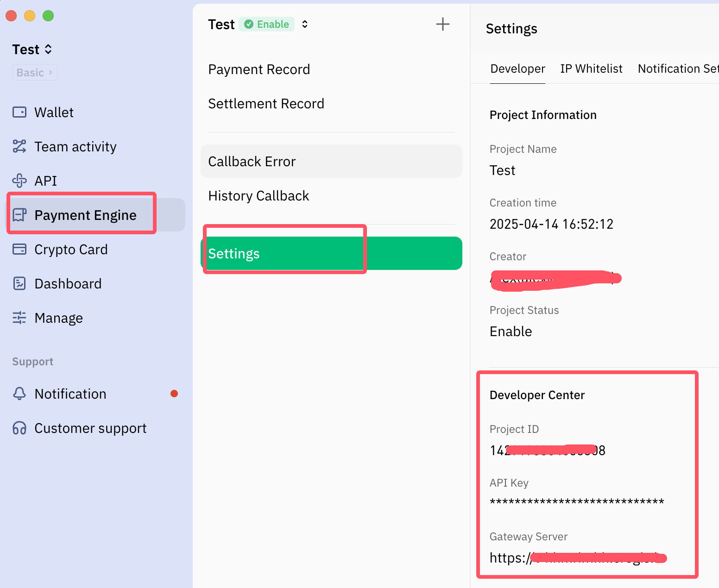Click the Manage sliders icon
Screen dimensions: 719x588
(19, 318)
